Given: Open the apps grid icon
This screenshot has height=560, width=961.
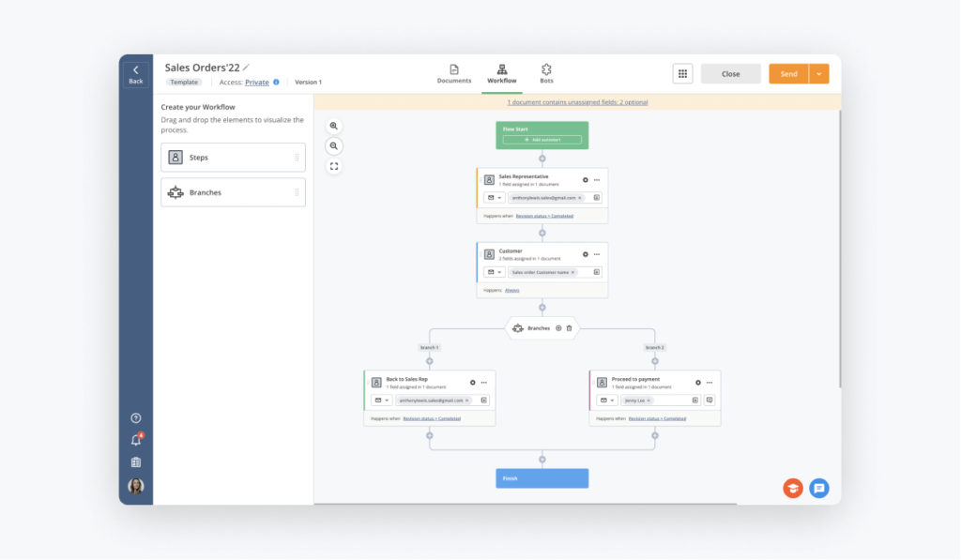Looking at the screenshot, I should coord(682,74).
